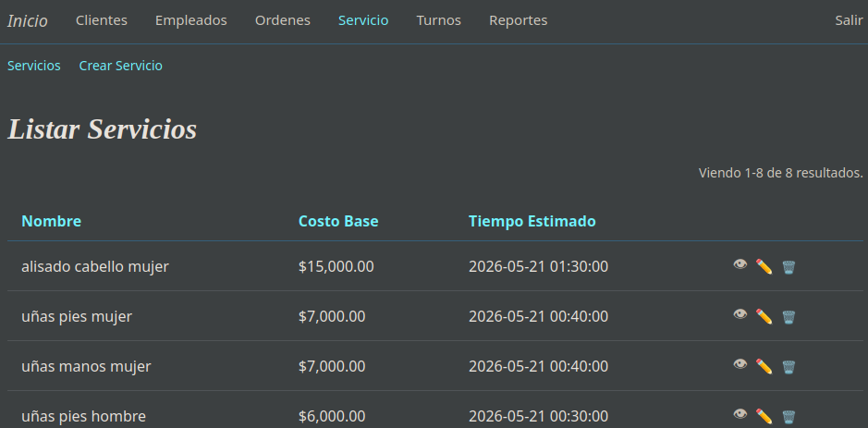Delete the uñas manos mujer service
The height and width of the screenshot is (428, 868).
[789, 367]
